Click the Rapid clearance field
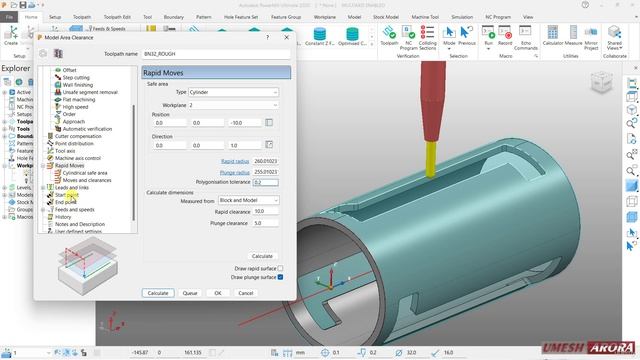The image size is (640, 360). click(266, 211)
